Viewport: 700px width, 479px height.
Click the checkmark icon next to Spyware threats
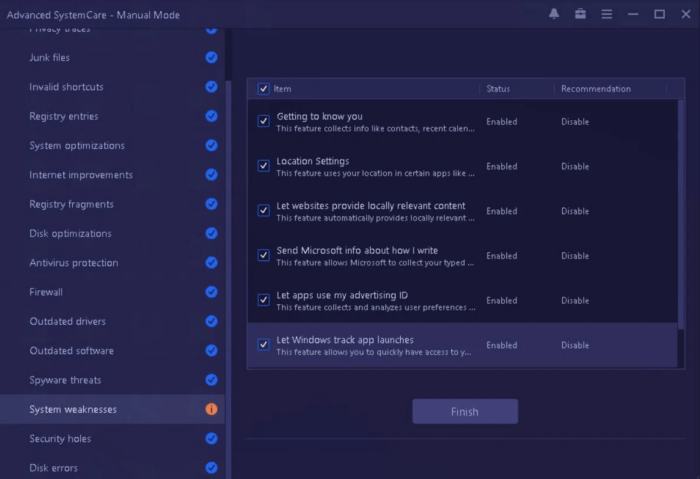pyautogui.click(x=211, y=380)
